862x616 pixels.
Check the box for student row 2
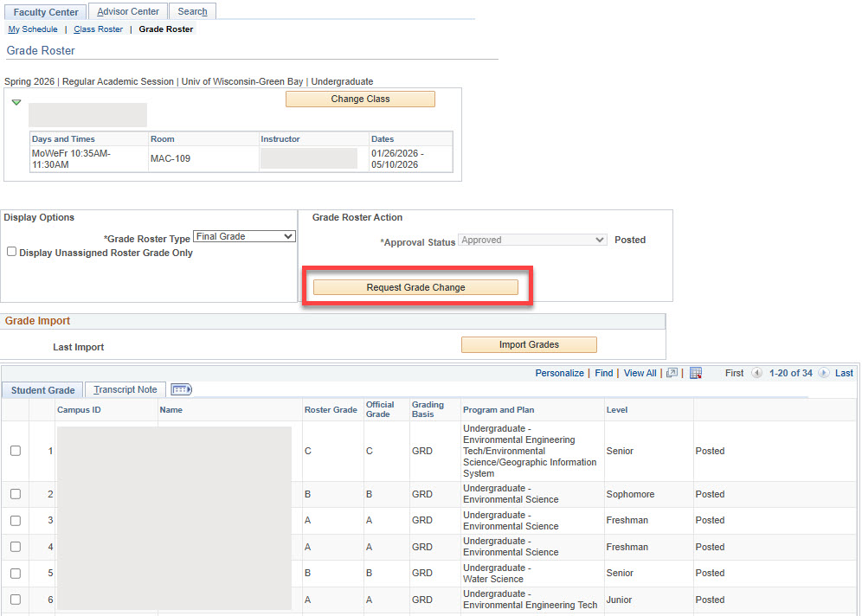[16, 494]
